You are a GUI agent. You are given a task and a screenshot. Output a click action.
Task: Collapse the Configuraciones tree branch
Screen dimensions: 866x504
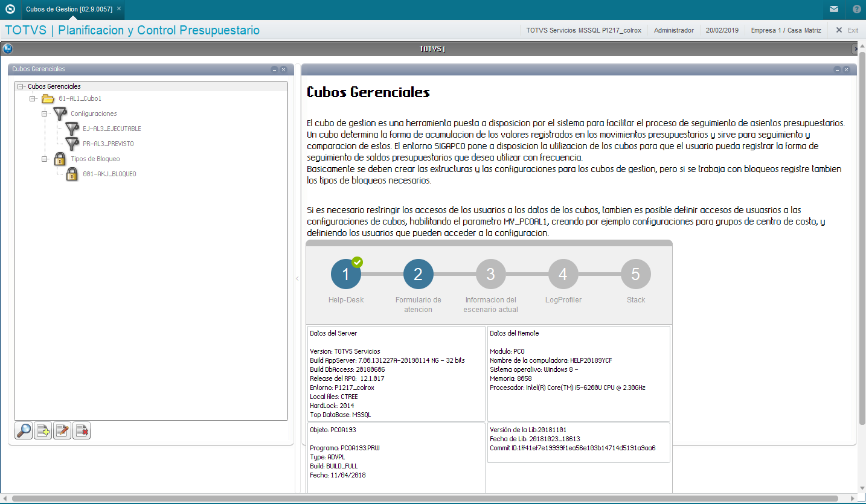coord(45,113)
